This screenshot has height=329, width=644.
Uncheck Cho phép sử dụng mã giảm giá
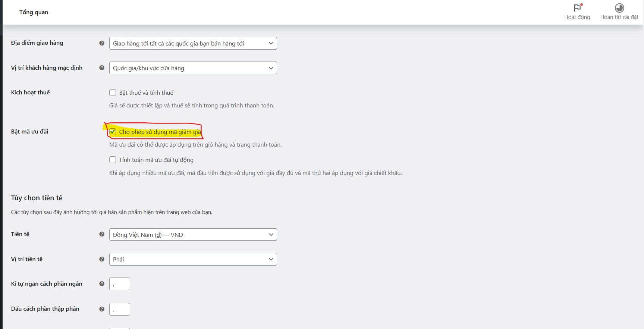[x=113, y=132]
